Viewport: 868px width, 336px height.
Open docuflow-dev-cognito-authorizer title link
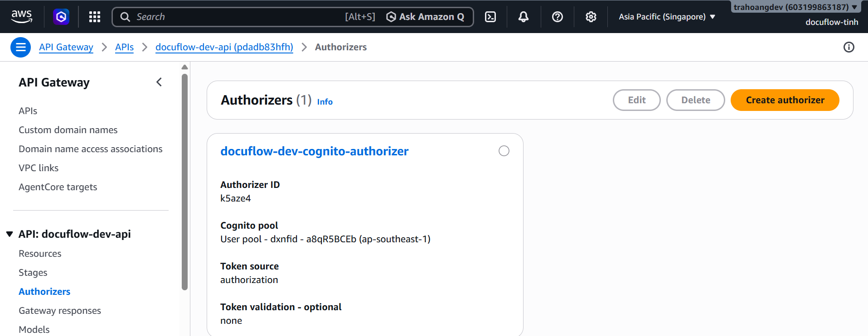point(315,151)
